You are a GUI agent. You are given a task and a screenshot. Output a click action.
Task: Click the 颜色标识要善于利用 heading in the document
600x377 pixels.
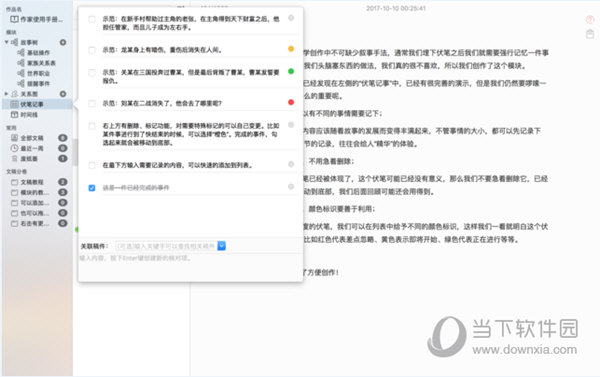(342, 209)
